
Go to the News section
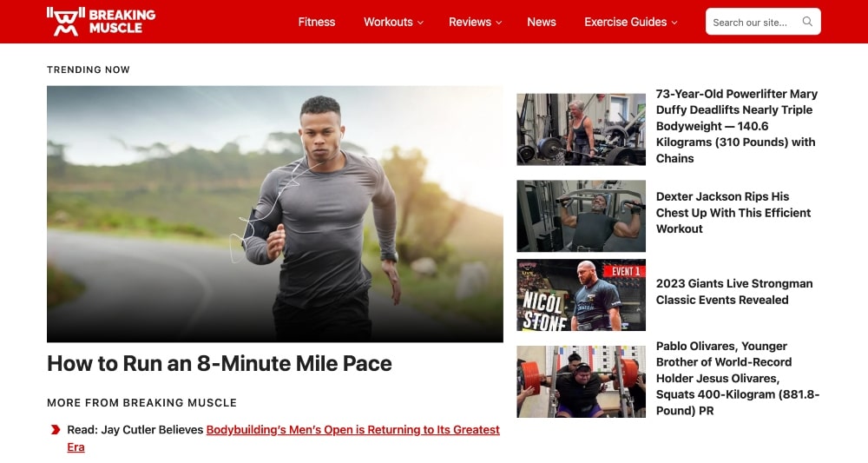coord(542,23)
